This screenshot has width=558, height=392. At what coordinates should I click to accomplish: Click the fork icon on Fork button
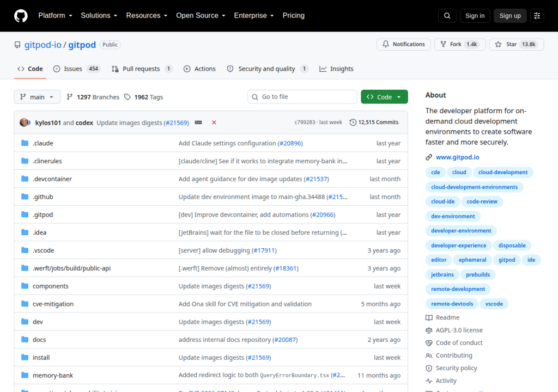443,44
